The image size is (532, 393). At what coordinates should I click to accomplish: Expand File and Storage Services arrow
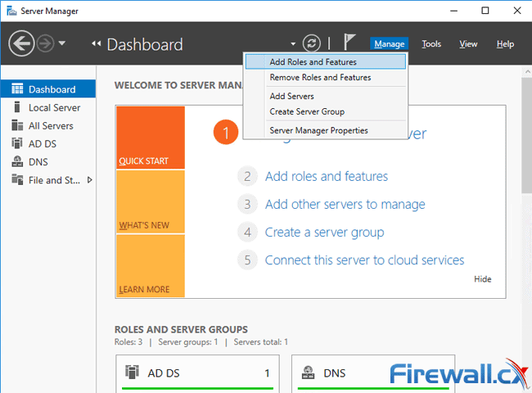tap(89, 180)
